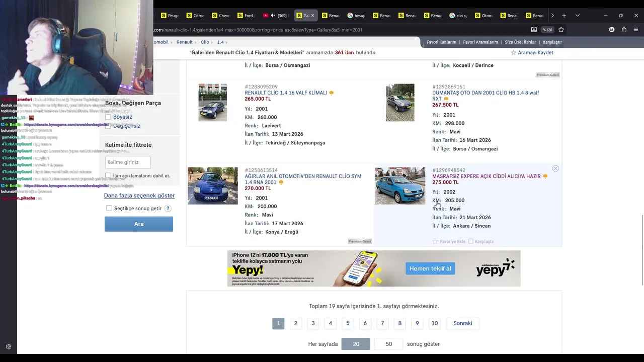Dismiss the Ankara / Sincan listing with X

pos(555,168)
